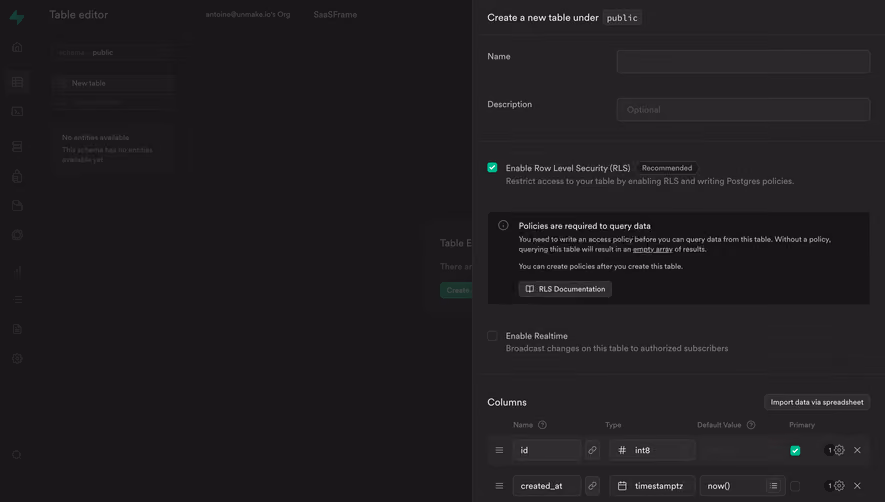This screenshot has height=502, width=885.
Task: Open the Database sidebar icon
Action: [17, 147]
